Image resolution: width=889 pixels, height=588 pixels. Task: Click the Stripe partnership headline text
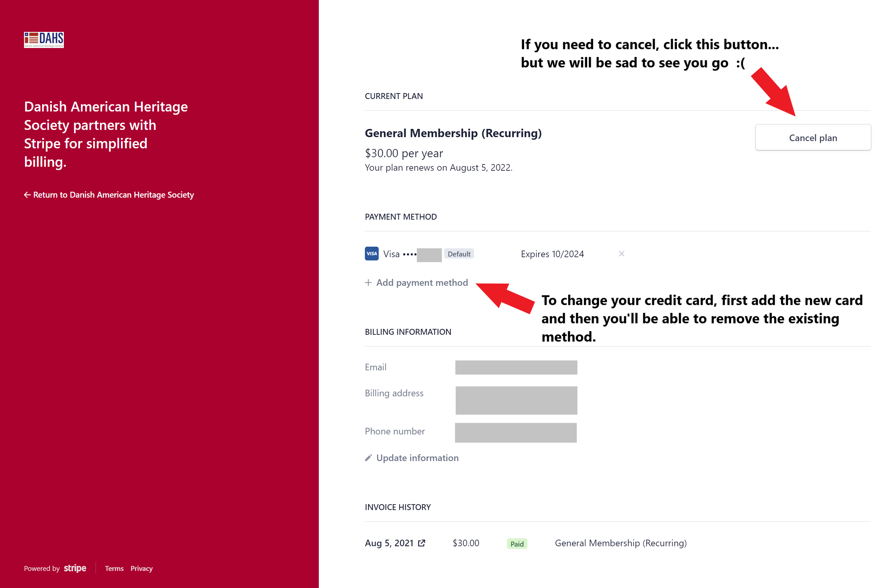(x=106, y=134)
